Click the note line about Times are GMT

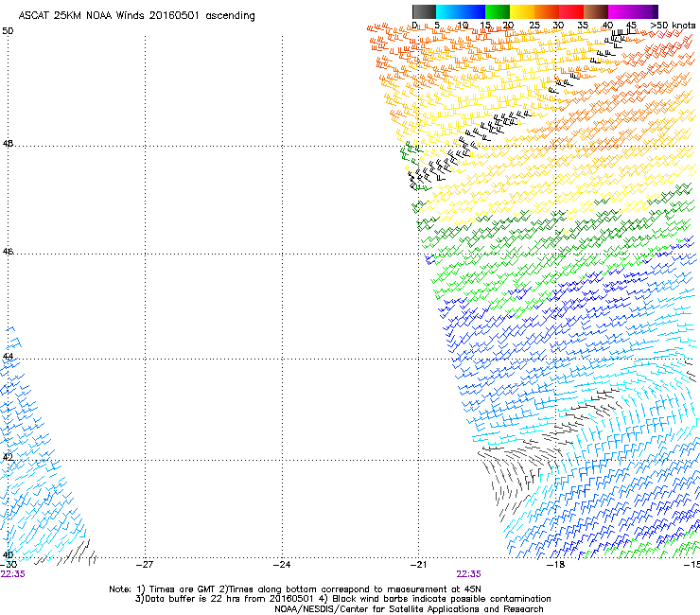pyautogui.click(x=294, y=589)
